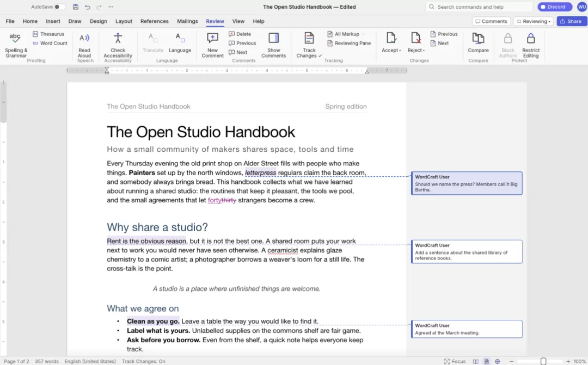
Task: Open the Spelling & Grammar checker
Action: point(16,45)
